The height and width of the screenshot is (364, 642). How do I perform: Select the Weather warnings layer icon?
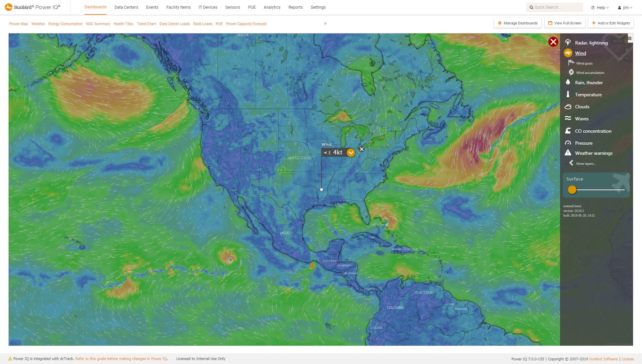click(568, 153)
